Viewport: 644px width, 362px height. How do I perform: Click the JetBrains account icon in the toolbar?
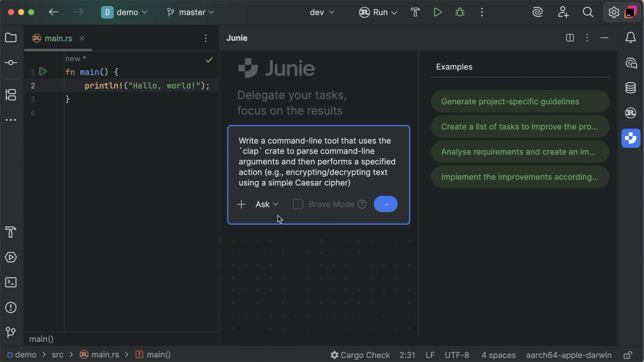630,13
